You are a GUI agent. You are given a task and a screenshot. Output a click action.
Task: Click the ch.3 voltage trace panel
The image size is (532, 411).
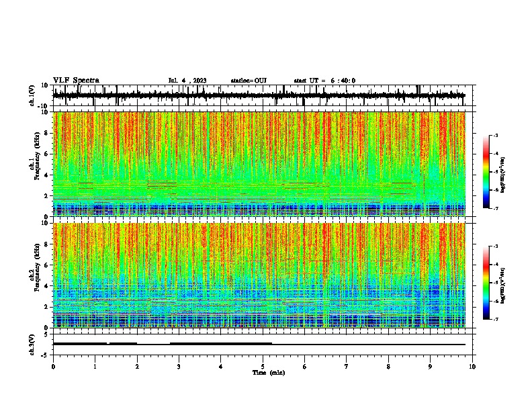click(263, 345)
